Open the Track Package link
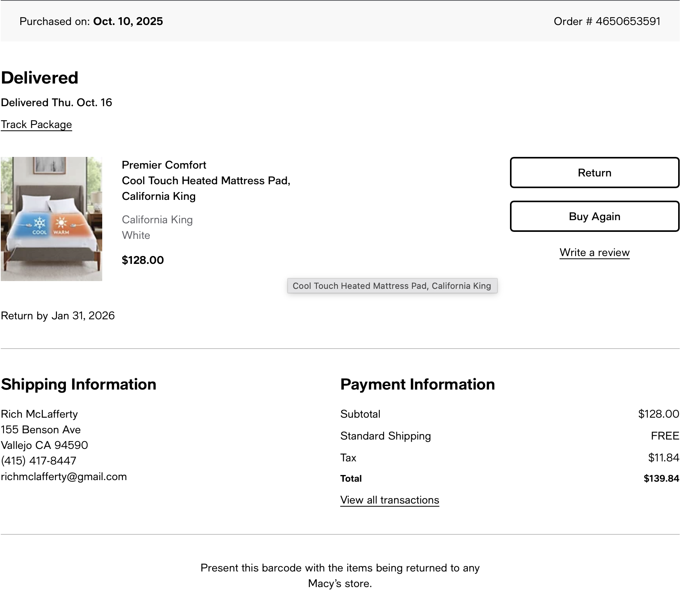The width and height of the screenshot is (700, 598). (36, 125)
